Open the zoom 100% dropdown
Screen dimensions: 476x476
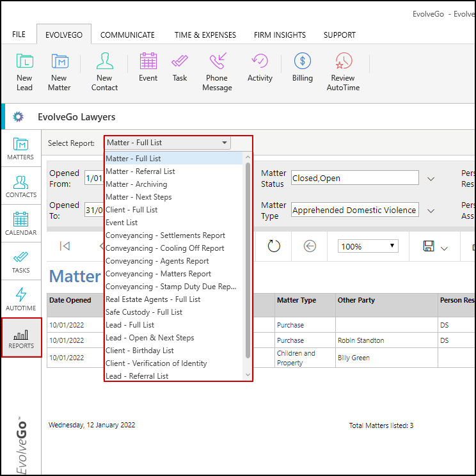[x=368, y=246]
